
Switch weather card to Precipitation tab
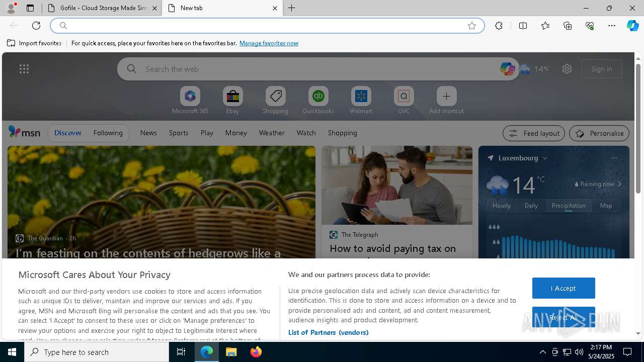(569, 206)
